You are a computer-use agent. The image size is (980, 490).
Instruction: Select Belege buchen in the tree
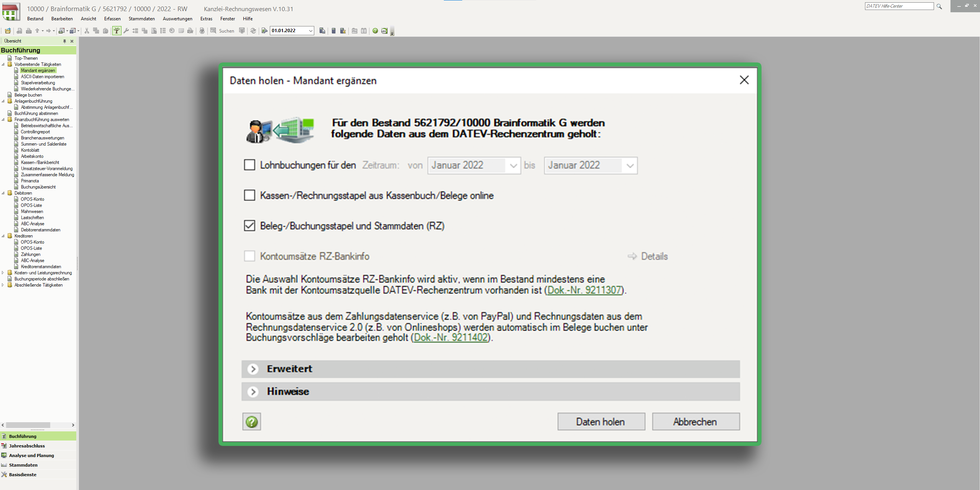(28, 95)
